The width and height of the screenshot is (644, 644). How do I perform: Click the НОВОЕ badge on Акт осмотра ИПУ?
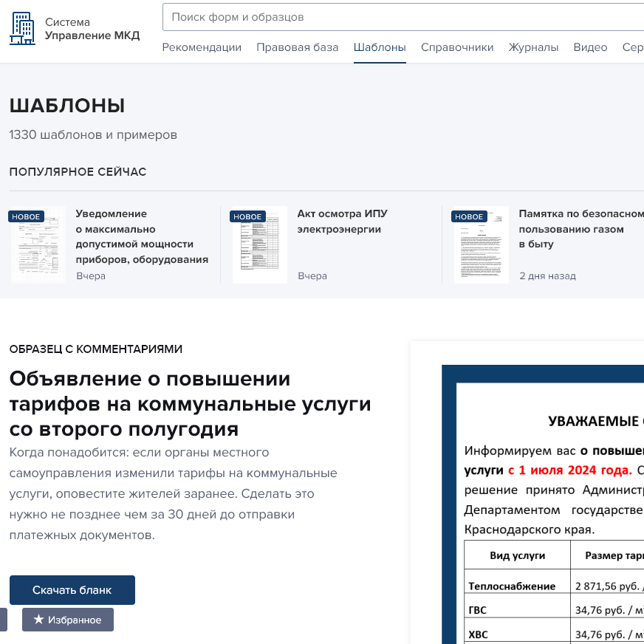(x=247, y=216)
